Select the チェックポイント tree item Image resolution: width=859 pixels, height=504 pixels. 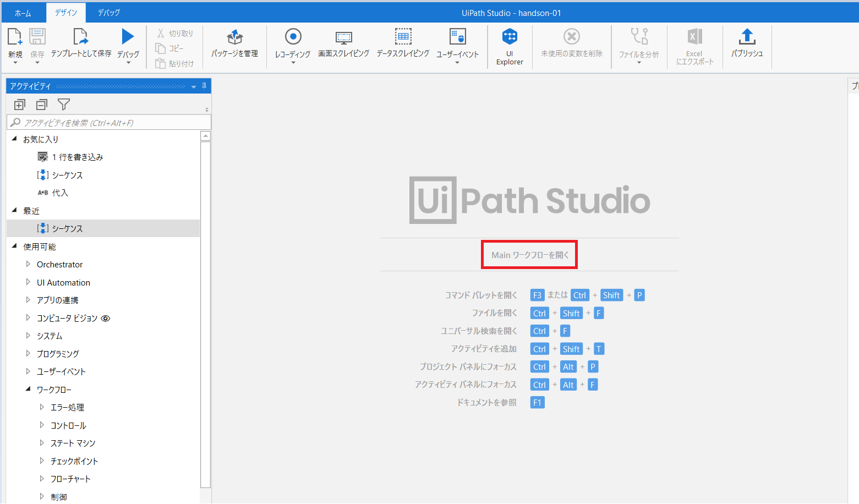(x=74, y=461)
